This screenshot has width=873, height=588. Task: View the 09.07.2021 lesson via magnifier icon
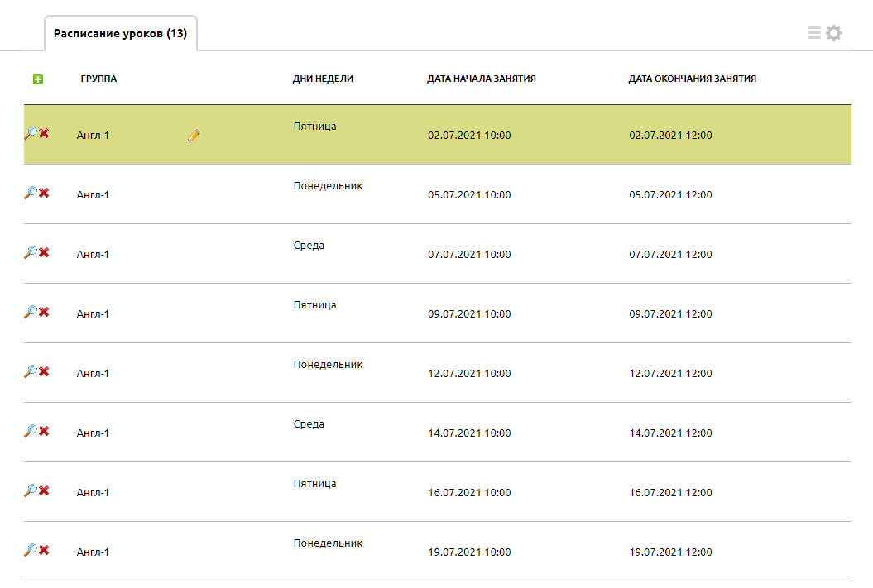tap(31, 312)
